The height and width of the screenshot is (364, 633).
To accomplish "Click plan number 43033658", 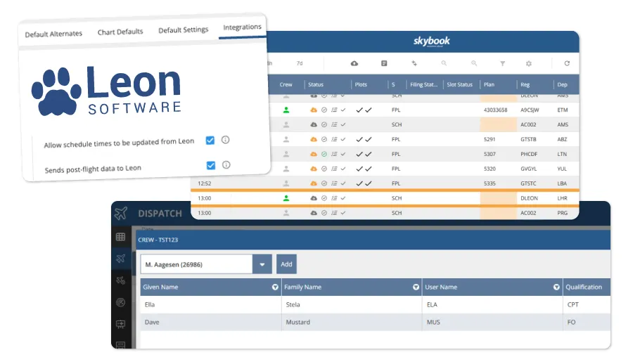I will point(495,110).
